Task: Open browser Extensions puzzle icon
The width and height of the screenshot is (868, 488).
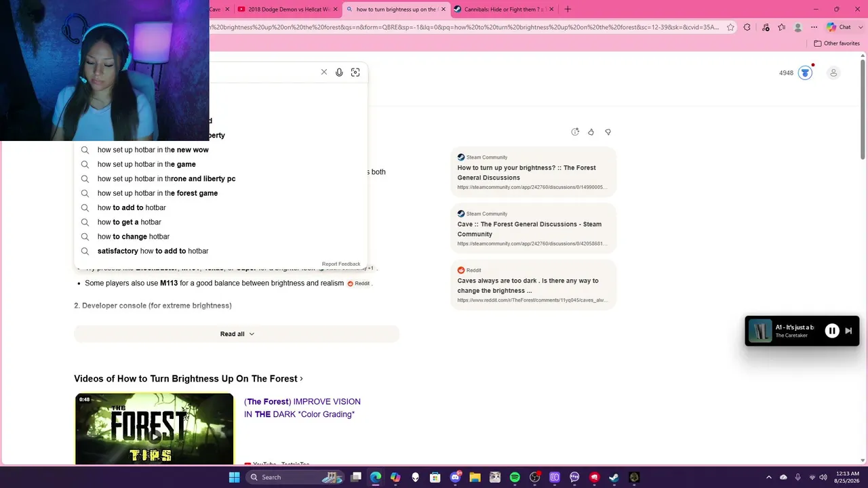Action: coord(747,27)
